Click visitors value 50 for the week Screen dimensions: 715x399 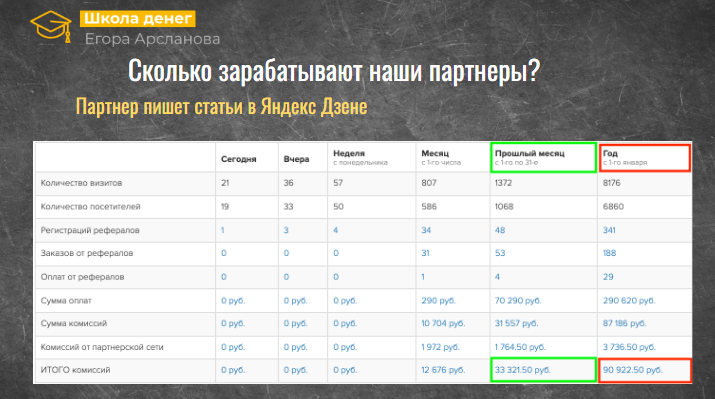point(338,207)
